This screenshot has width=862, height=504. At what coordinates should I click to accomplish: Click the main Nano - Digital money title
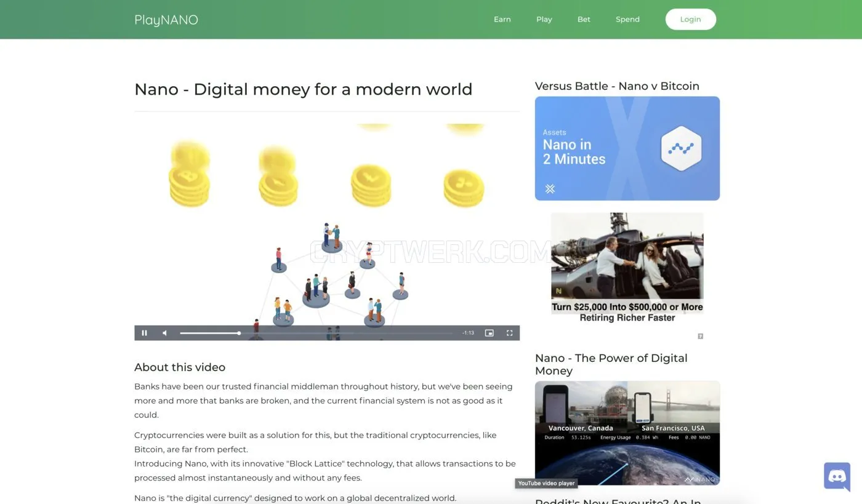304,89
